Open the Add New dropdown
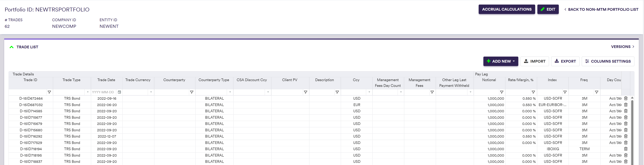The width and height of the screenshot is (644, 165). [x=500, y=61]
